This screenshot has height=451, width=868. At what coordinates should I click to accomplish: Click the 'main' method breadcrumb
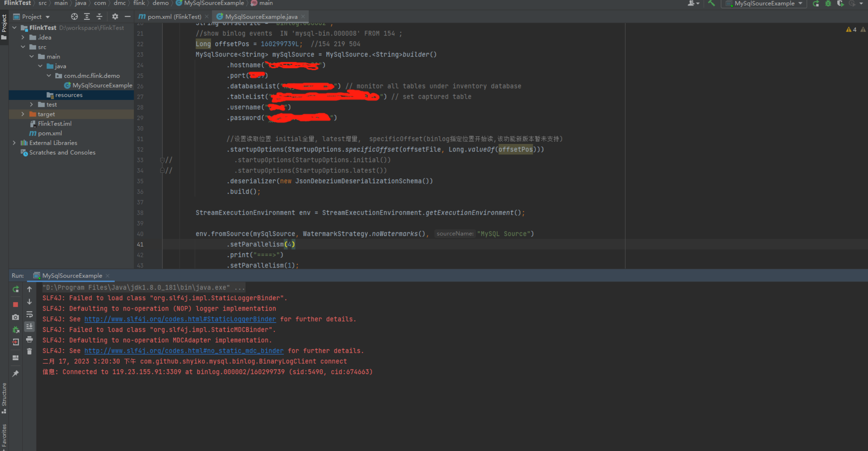[262, 3]
